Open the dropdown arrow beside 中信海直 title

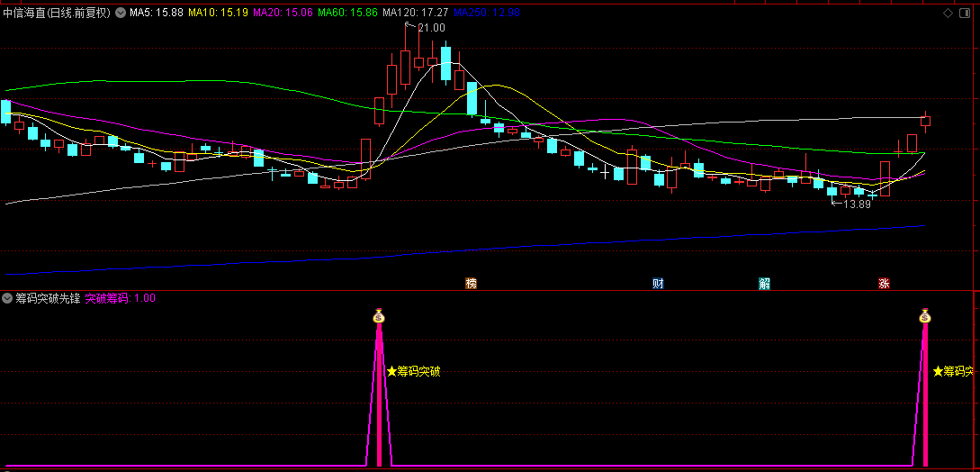click(120, 12)
